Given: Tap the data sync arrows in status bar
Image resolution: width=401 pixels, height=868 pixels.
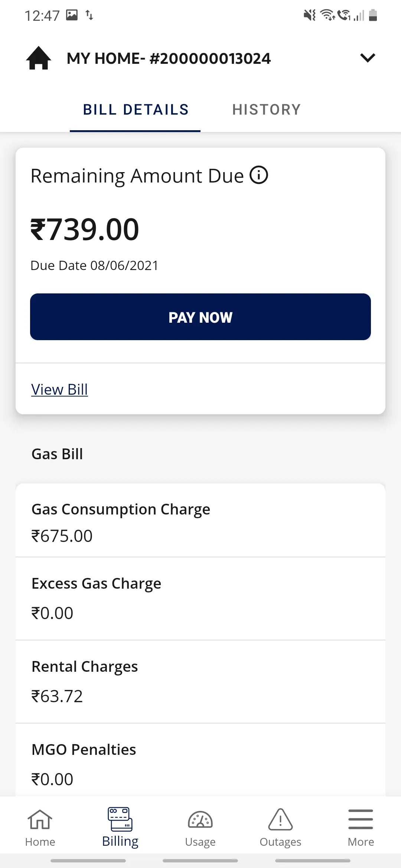Looking at the screenshot, I should point(89,16).
